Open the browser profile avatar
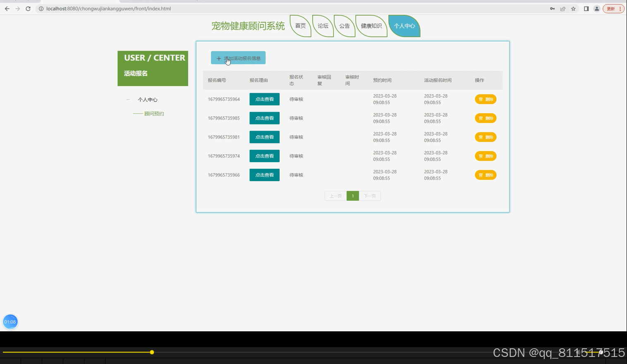 pos(597,9)
